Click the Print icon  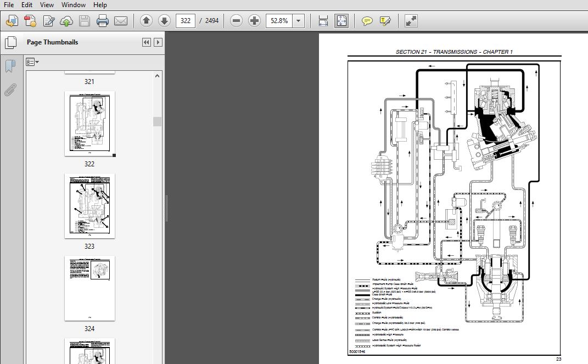pos(102,21)
